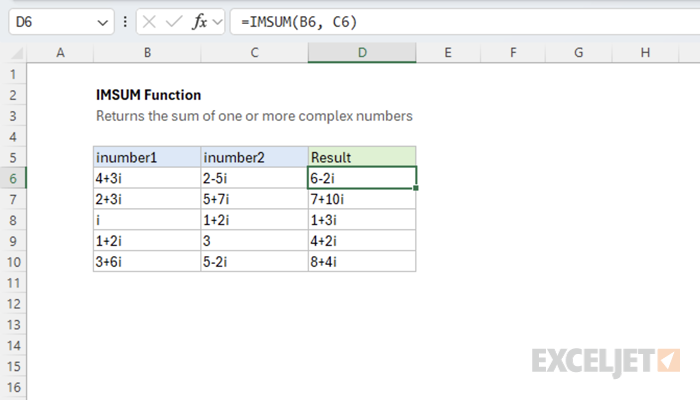Select column D header
The image size is (700, 400).
[x=362, y=53]
